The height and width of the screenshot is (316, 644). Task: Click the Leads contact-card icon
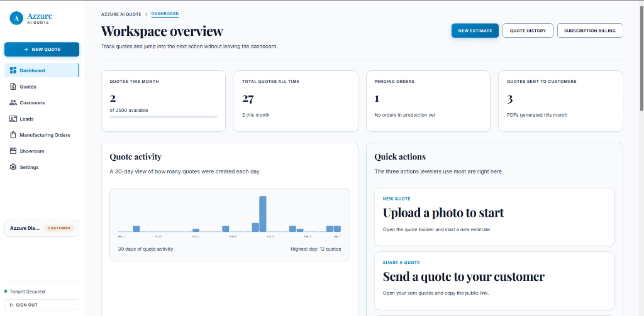click(x=13, y=119)
